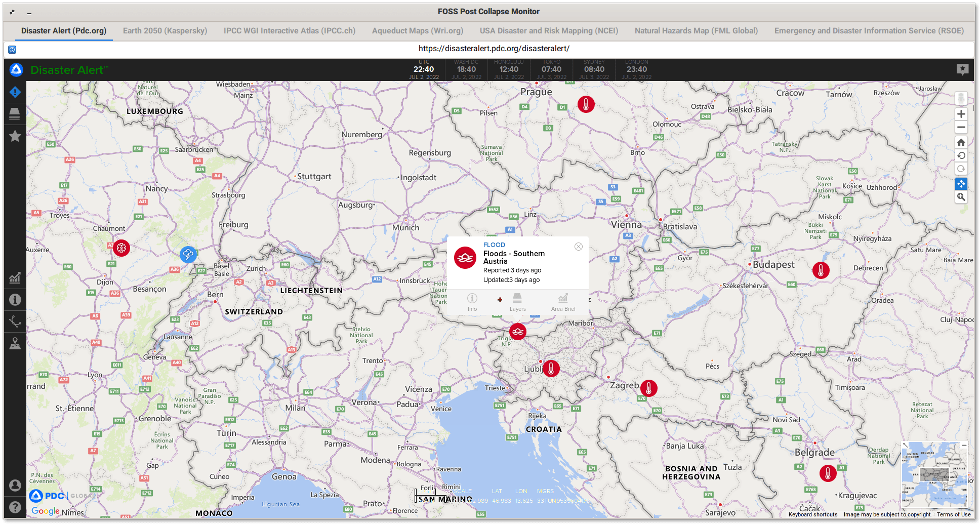The width and height of the screenshot is (980, 524).
Task: Open the hazards diamond panel in sidebar
Action: pyautogui.click(x=15, y=92)
